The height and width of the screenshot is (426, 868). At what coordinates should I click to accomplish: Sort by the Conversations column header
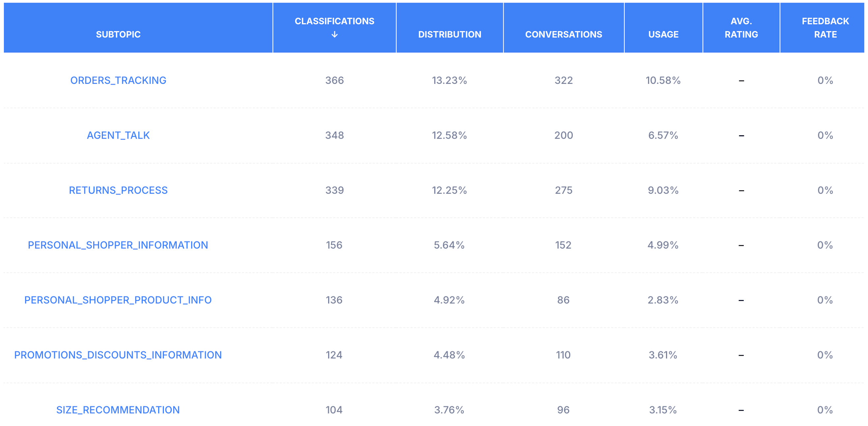click(564, 34)
